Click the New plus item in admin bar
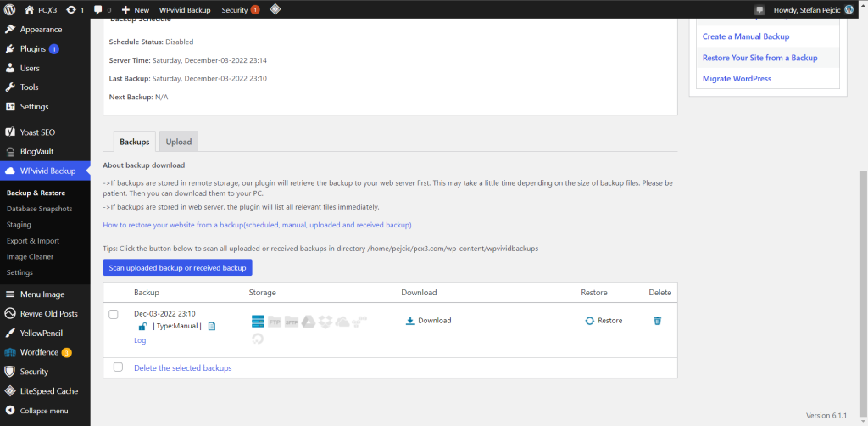Viewport: 868px width, 426px height. point(135,10)
